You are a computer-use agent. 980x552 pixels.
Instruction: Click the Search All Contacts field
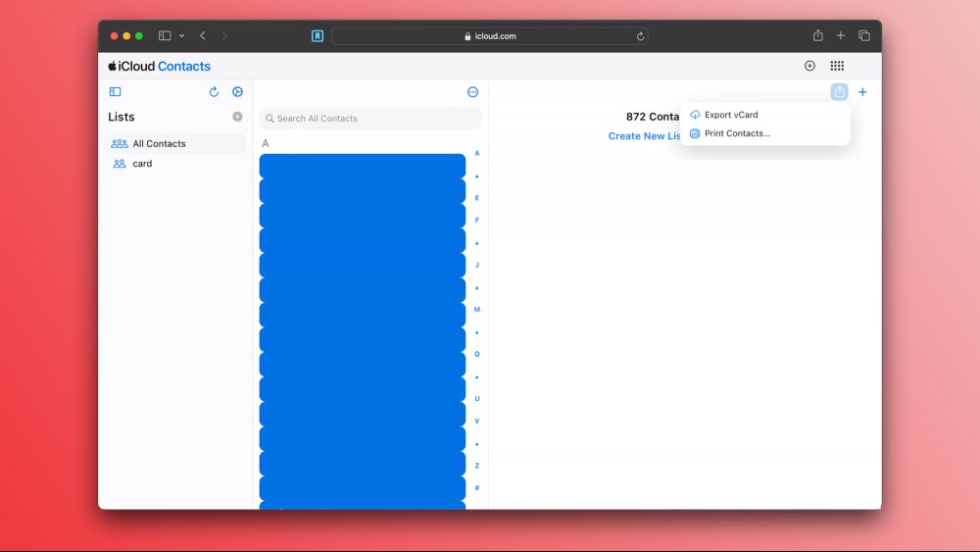click(x=370, y=119)
